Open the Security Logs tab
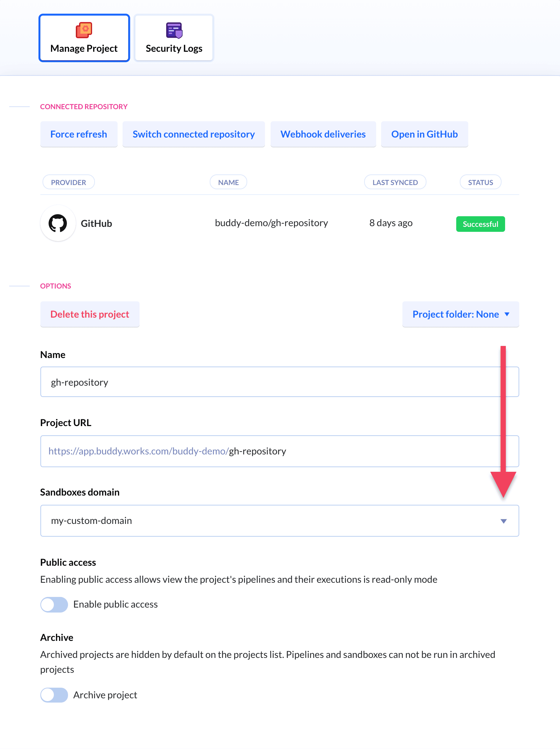 [x=174, y=38]
